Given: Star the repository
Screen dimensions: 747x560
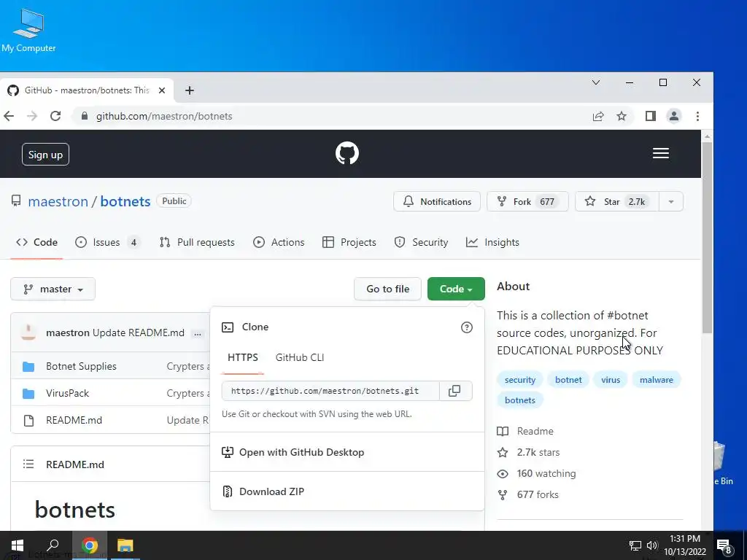Looking at the screenshot, I should [x=617, y=202].
